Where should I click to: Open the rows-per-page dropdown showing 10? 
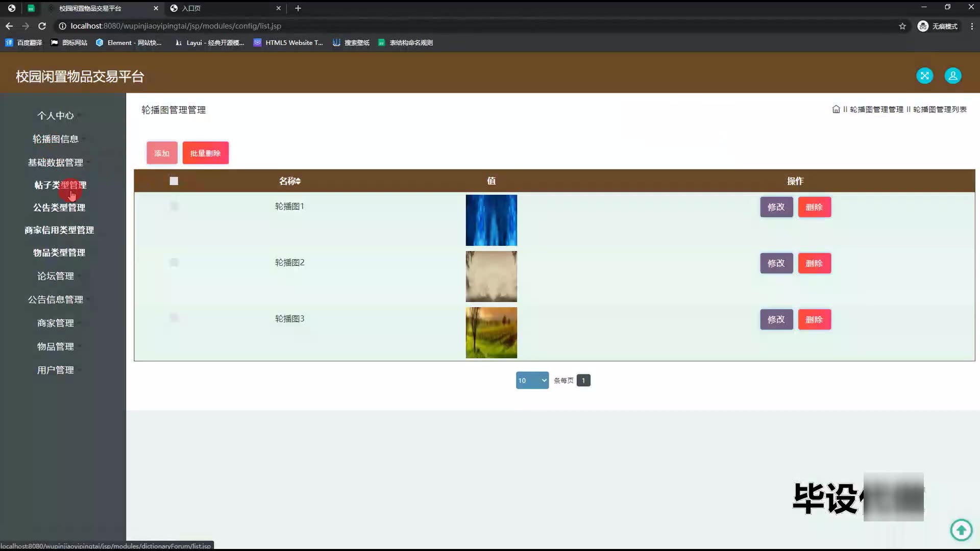532,381
